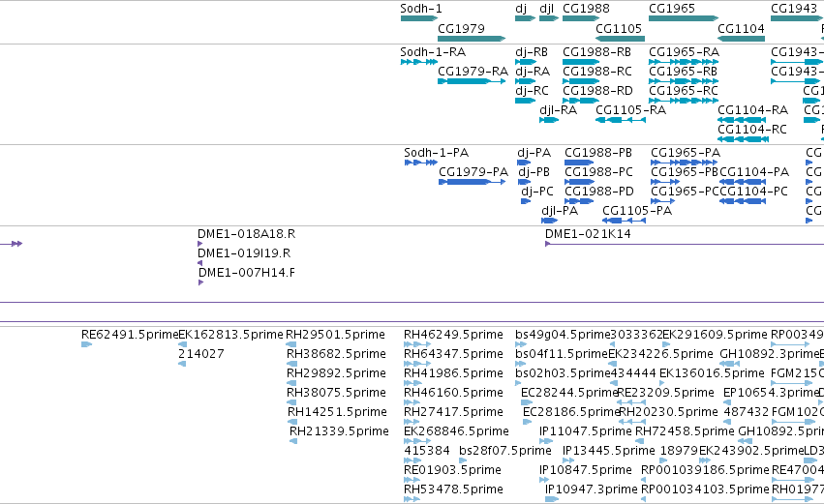The height and width of the screenshot is (504, 824).
Task: Select the CG1988-PC protein feature
Action: pos(579,182)
